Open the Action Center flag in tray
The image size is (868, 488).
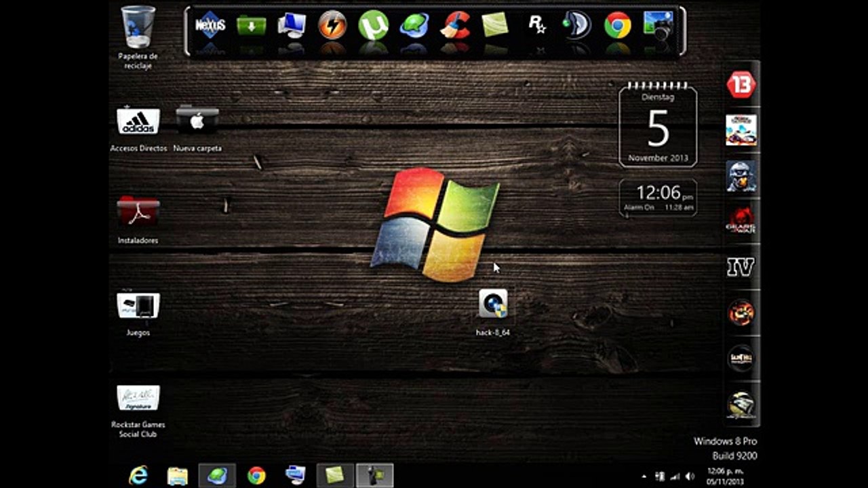coord(660,476)
